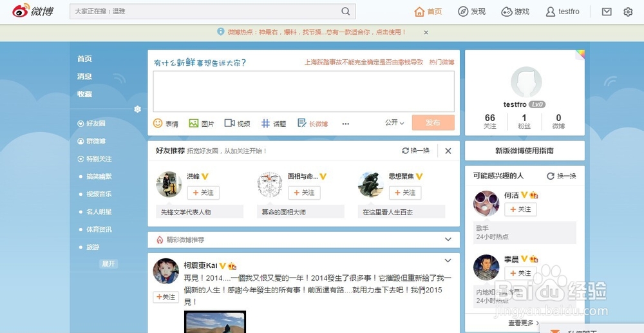Image resolution: width=644 pixels, height=333 pixels.
Task: Click the 发布 publish button
Action: click(433, 123)
